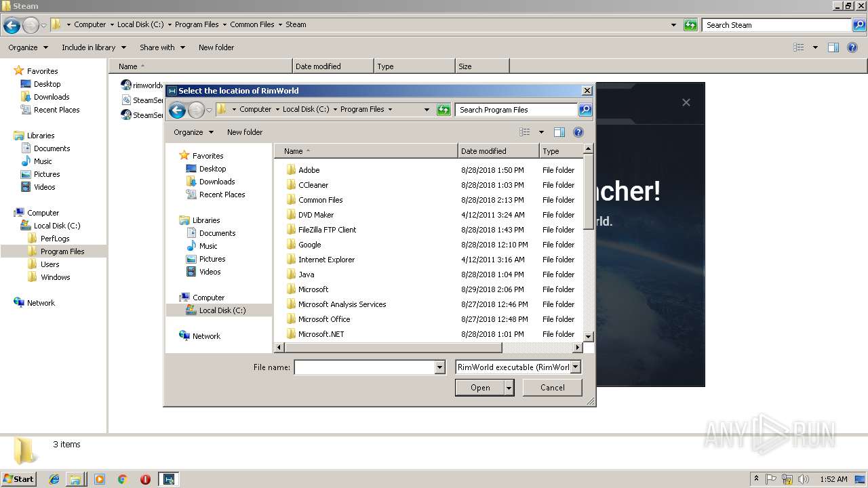Click the Open button

(480, 388)
